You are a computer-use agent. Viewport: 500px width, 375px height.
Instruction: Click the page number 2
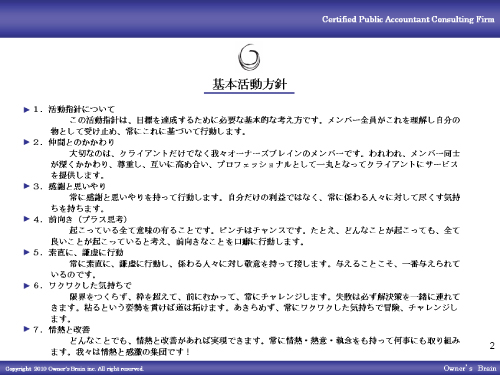click(x=492, y=346)
